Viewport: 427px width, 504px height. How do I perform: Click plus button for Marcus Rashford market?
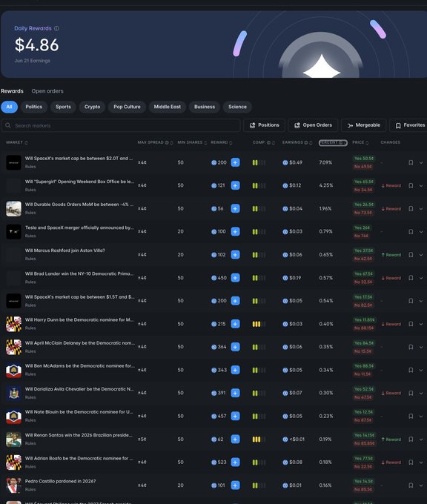pyautogui.click(x=235, y=254)
